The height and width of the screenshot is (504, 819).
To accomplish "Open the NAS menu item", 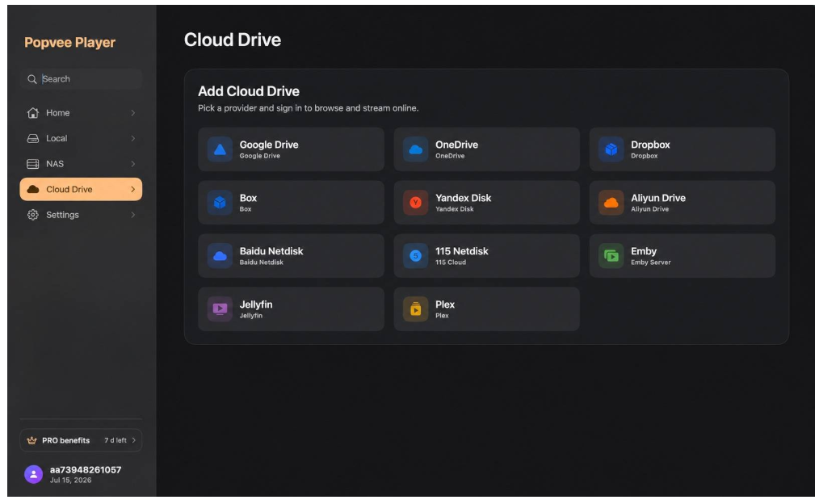I will click(x=81, y=164).
